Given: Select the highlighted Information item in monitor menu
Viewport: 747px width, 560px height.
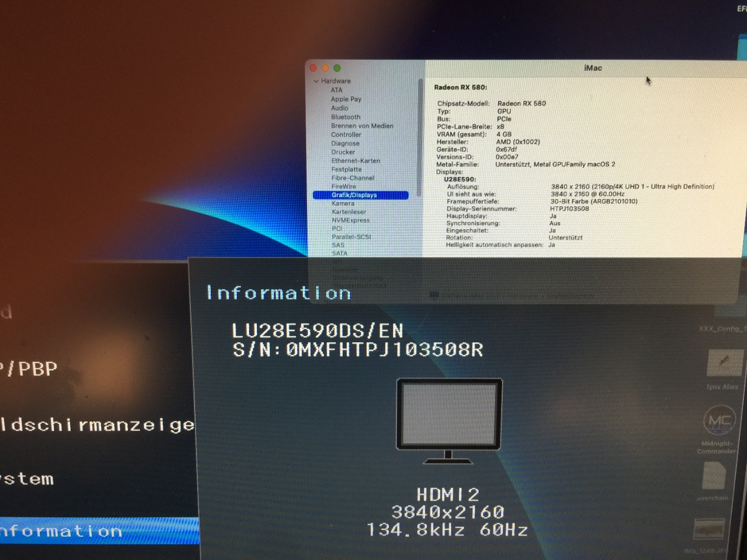Looking at the screenshot, I should click(100, 530).
